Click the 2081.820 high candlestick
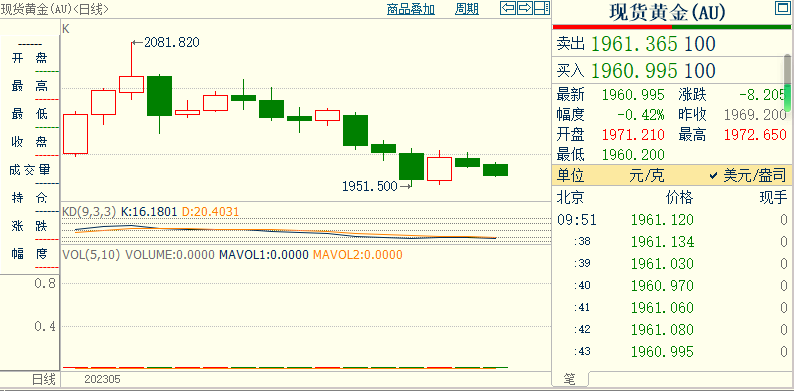The height and width of the screenshot is (391, 794). pos(132,71)
